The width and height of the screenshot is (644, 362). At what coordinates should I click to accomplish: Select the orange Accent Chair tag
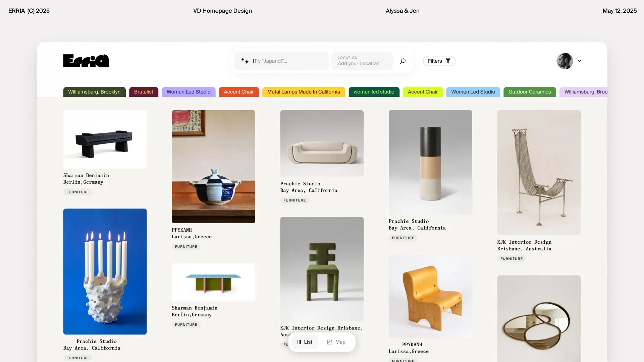pos(239,92)
